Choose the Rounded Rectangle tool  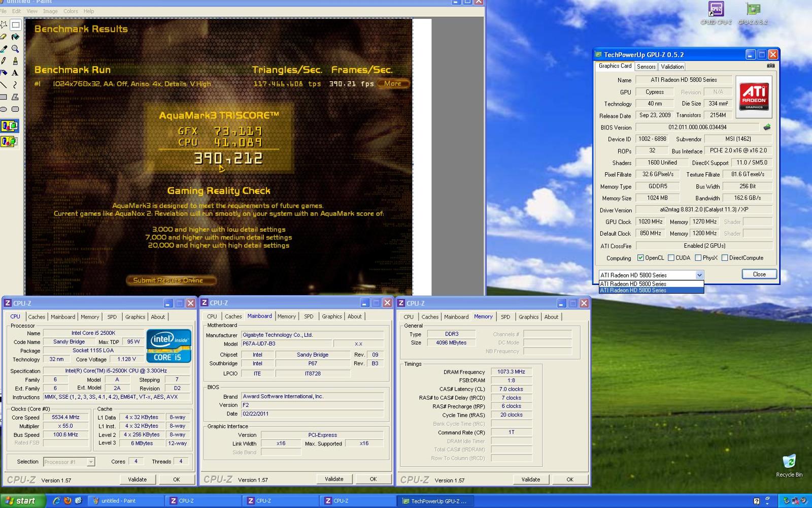click(x=16, y=109)
